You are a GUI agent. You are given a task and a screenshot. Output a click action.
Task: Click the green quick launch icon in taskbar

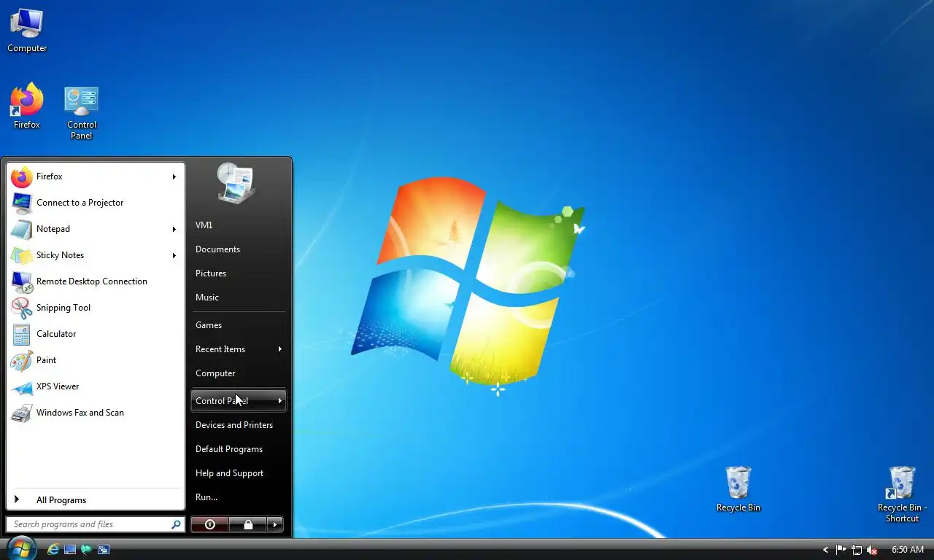87,549
